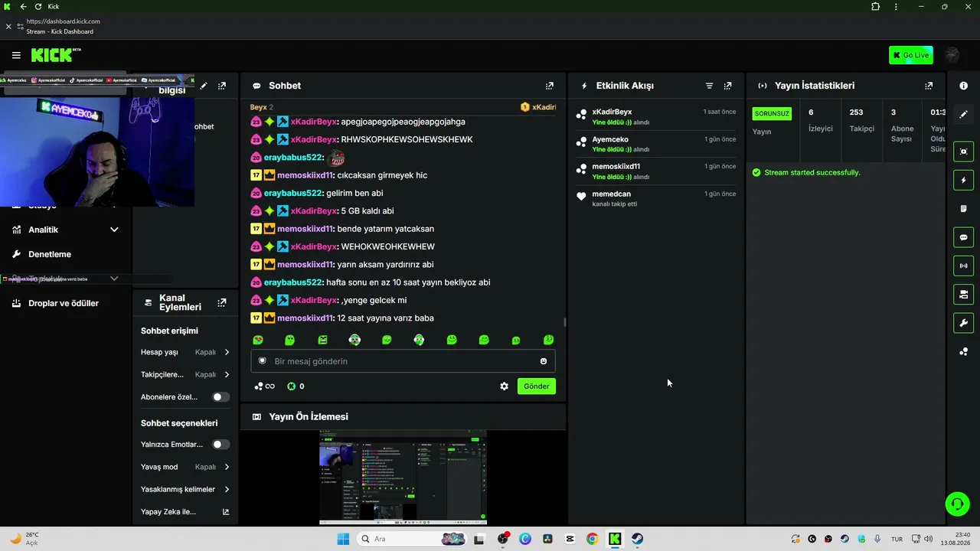The image size is (980, 551).
Task: Click the Yayın Ön İzlemesi panel icon
Action: coord(256,417)
